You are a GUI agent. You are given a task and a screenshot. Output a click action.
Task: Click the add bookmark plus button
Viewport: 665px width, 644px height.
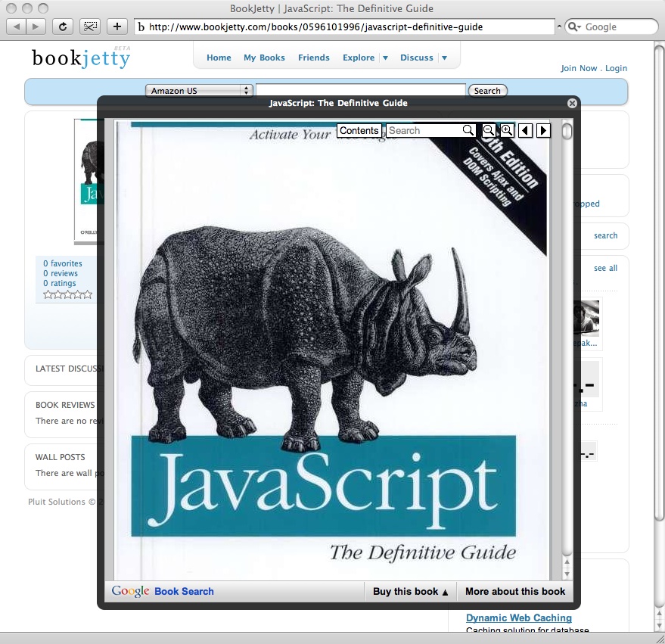tap(117, 26)
